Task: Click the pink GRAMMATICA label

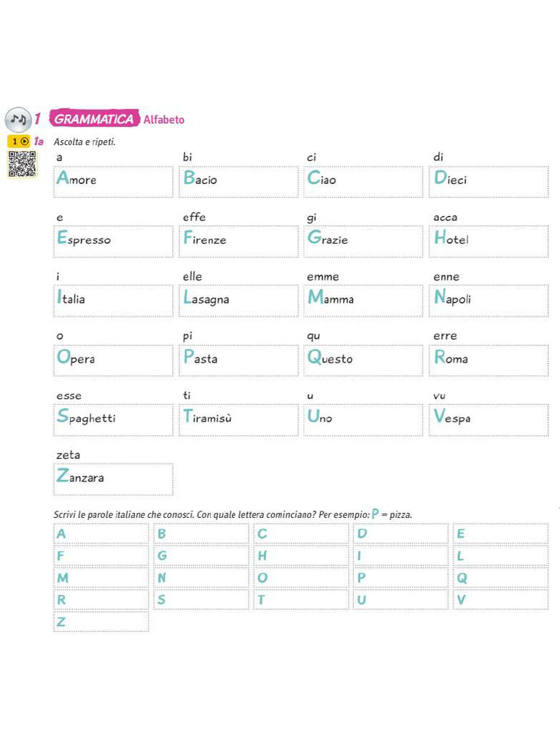Action: point(94,119)
